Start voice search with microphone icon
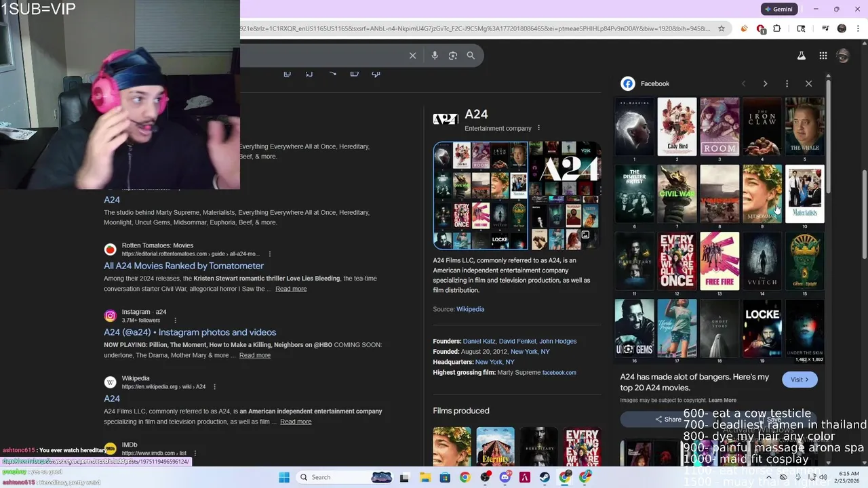Viewport: 868px width, 488px height. tap(435, 56)
